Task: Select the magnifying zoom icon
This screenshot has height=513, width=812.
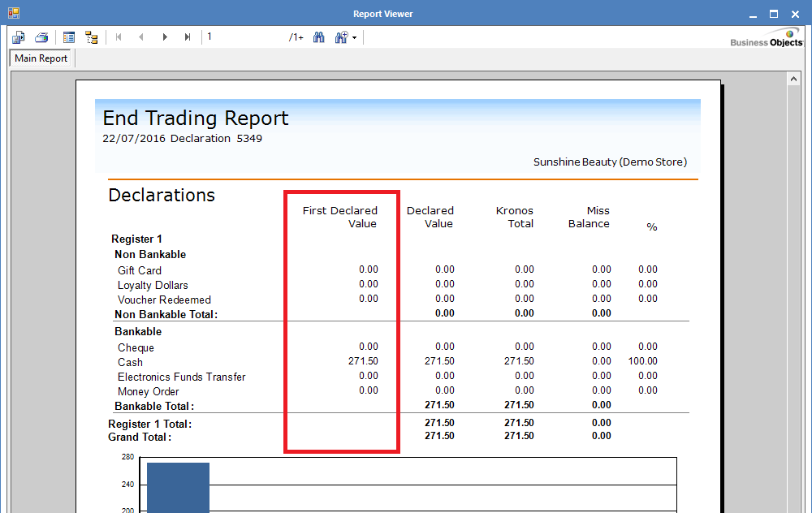Action: tap(341, 37)
